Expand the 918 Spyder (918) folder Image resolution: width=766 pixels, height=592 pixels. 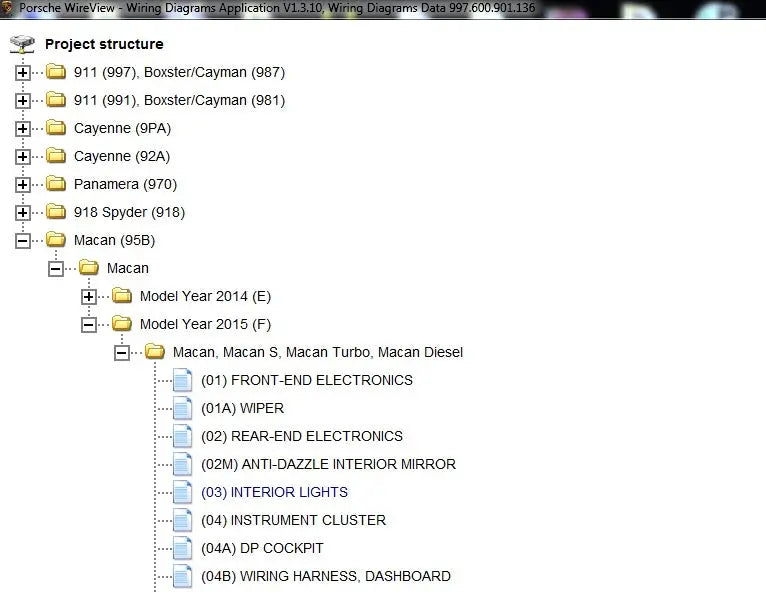click(23, 212)
